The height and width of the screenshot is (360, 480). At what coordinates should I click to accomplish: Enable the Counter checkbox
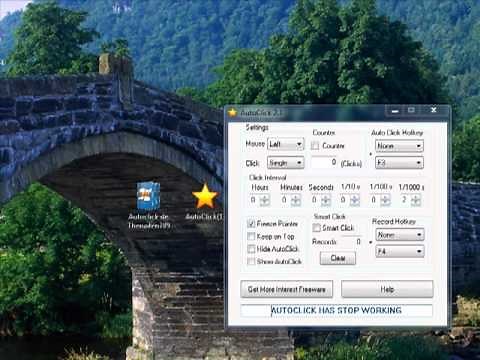pos(315,146)
